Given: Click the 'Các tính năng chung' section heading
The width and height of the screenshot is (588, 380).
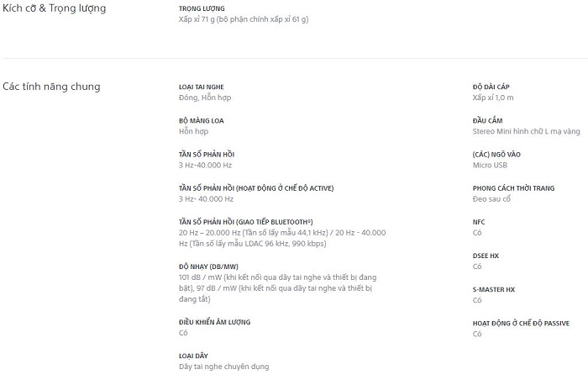Looking at the screenshot, I should click(x=51, y=87).
